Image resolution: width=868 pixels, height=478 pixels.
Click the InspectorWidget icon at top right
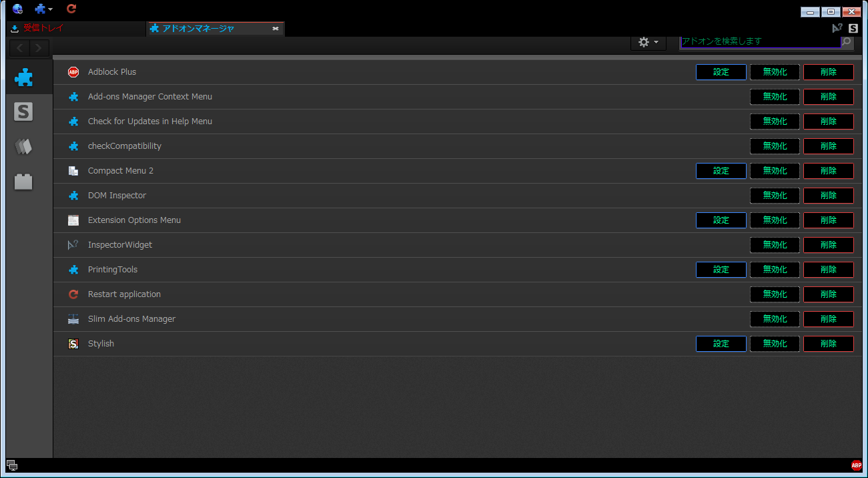[837, 28]
